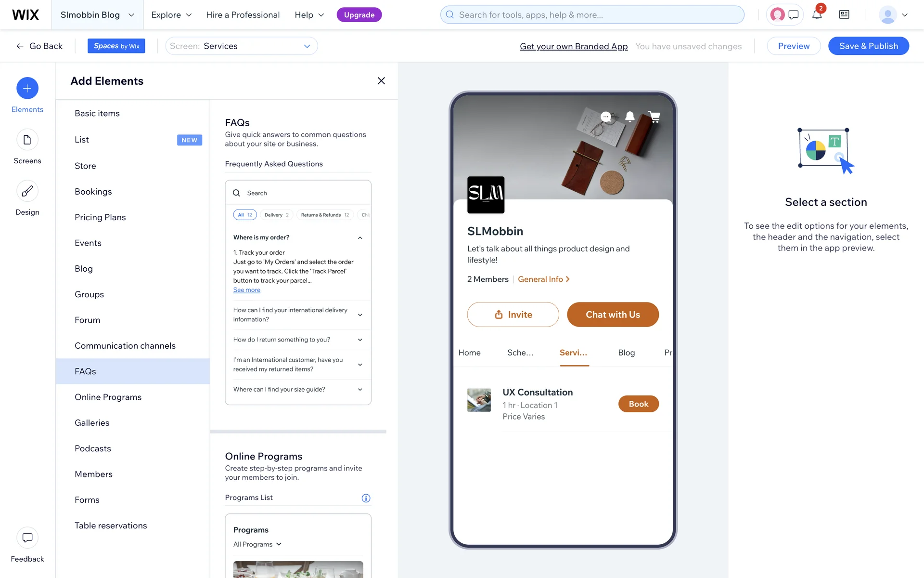Click the shopping cart icon in app preview
The image size is (924, 578).
point(654,117)
